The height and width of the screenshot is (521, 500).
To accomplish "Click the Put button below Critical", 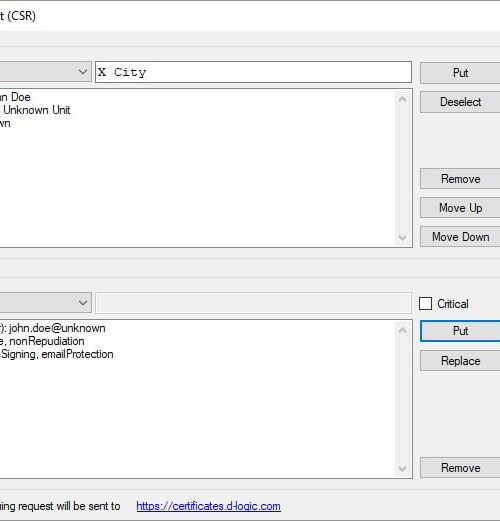I will (460, 331).
